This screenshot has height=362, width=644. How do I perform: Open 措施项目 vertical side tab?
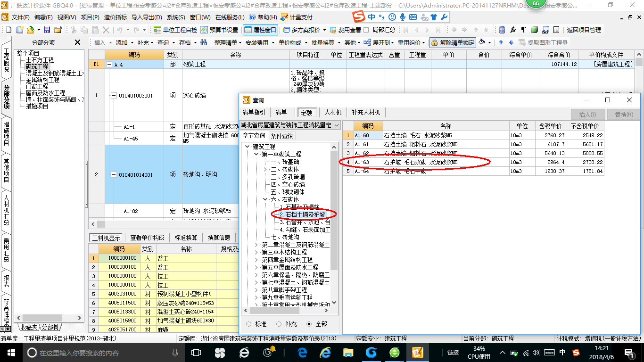6,133
